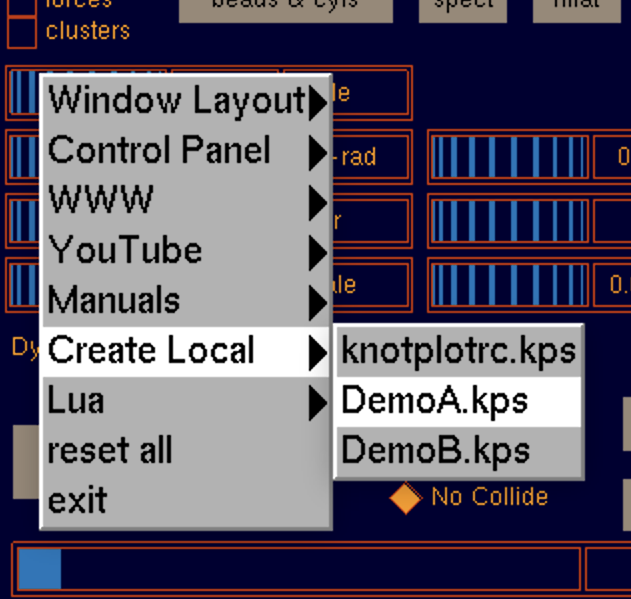This screenshot has height=599, width=631.
Task: Click the striped slider in the bottom right row
Action: (x=509, y=284)
